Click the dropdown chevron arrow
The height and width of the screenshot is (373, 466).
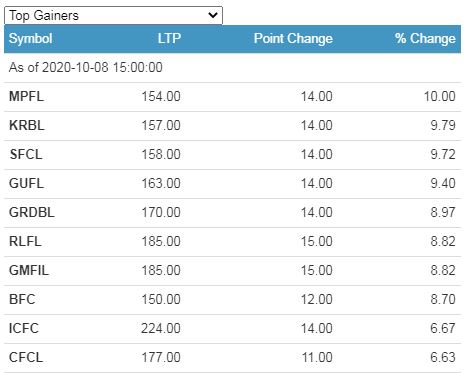[x=212, y=15]
